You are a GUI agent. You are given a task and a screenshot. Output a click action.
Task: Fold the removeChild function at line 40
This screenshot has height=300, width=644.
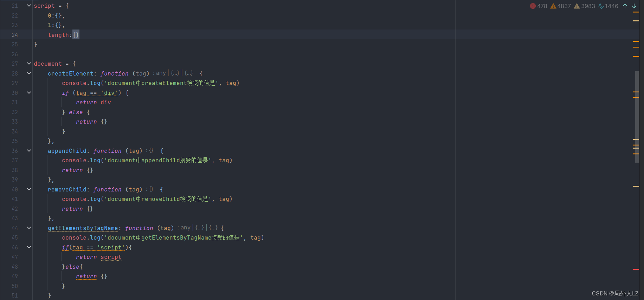[x=29, y=189]
